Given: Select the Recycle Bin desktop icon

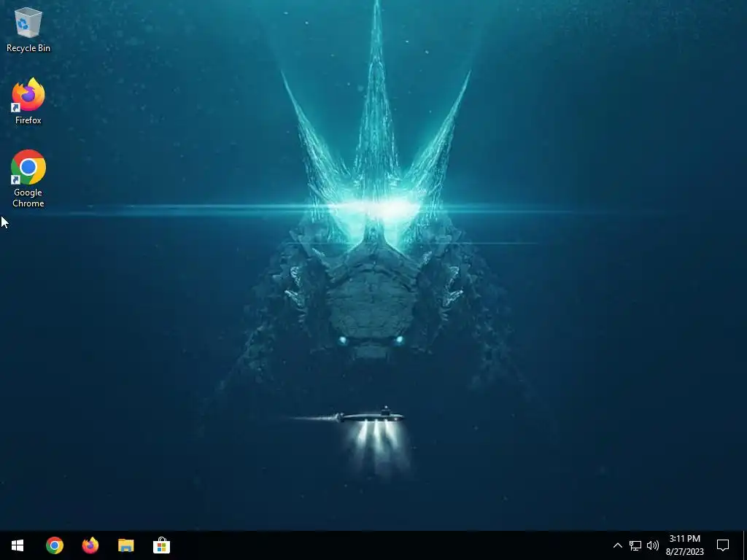Looking at the screenshot, I should [x=28, y=29].
